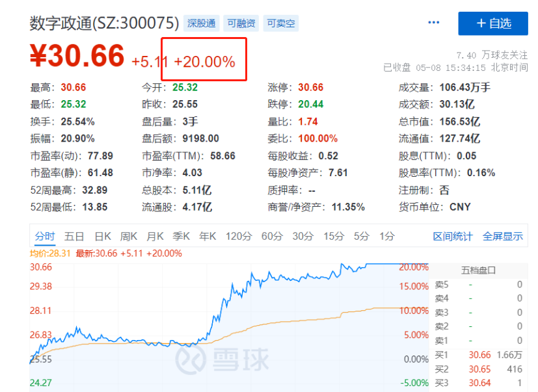Click the 可融资 tag
538x392 pixels.
point(241,23)
